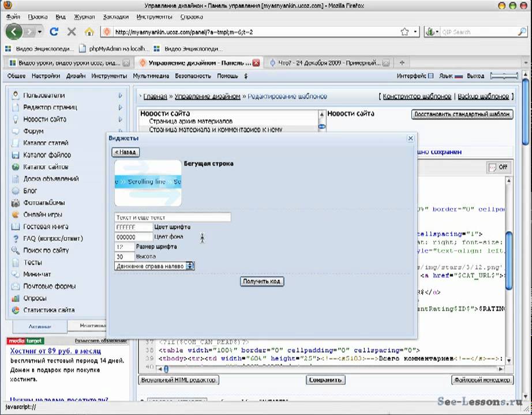Click Статистика сайта pie chart icon
532x415 pixels.
pos(15,310)
